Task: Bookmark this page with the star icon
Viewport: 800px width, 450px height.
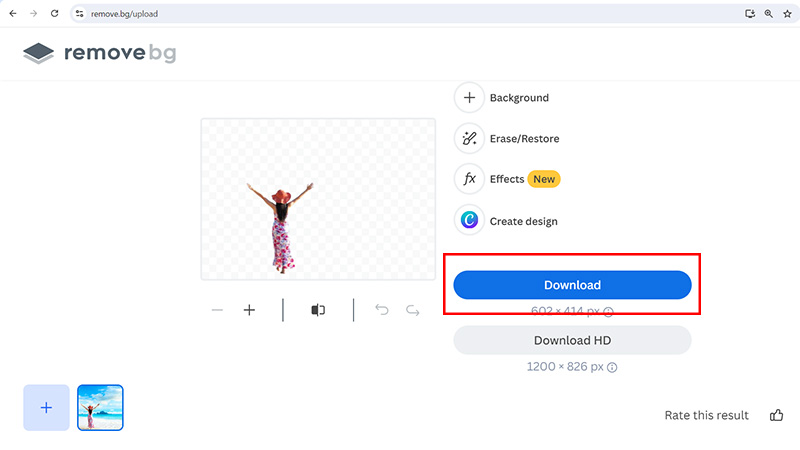Action: click(787, 14)
